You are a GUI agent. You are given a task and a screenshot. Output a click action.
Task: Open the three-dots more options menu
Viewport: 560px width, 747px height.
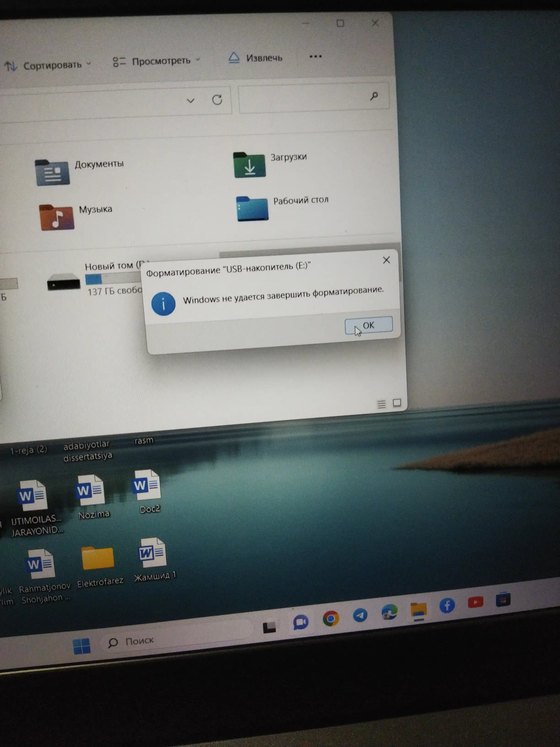[316, 56]
